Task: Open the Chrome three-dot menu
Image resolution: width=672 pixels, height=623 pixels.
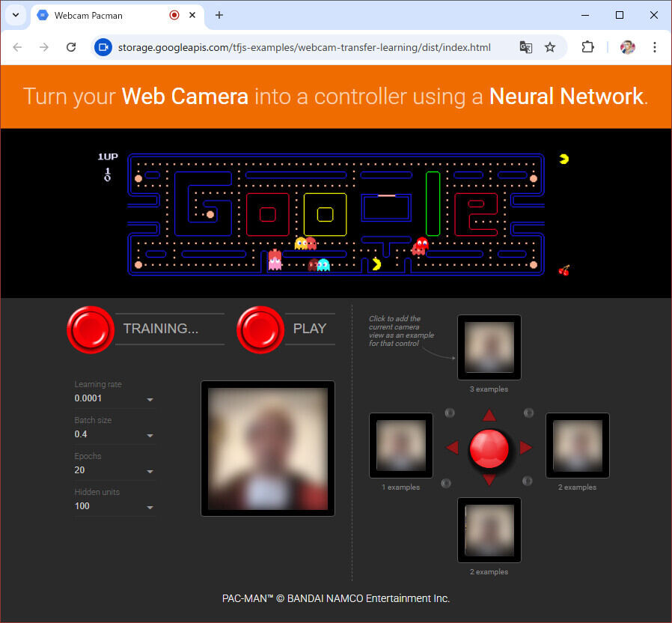Action: click(x=655, y=47)
